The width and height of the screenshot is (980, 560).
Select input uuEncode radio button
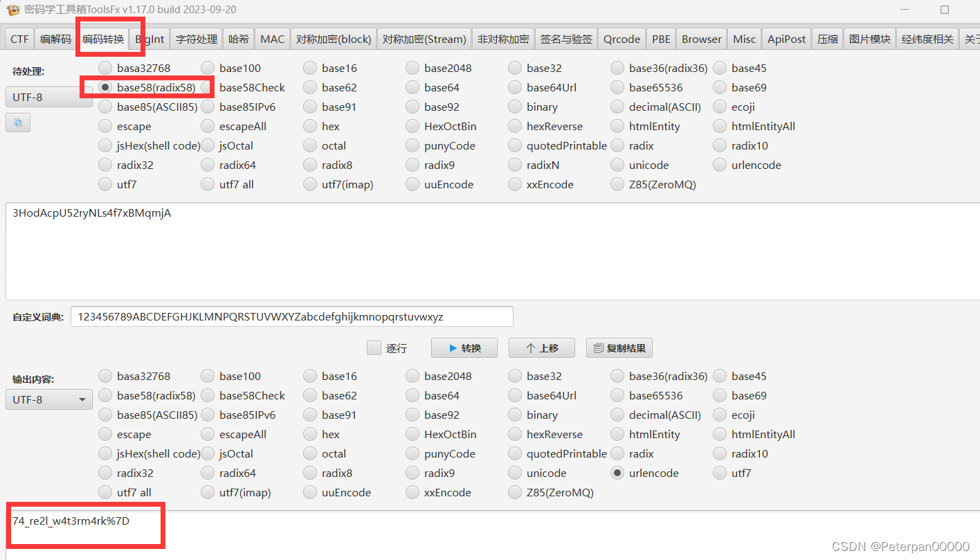click(x=412, y=184)
